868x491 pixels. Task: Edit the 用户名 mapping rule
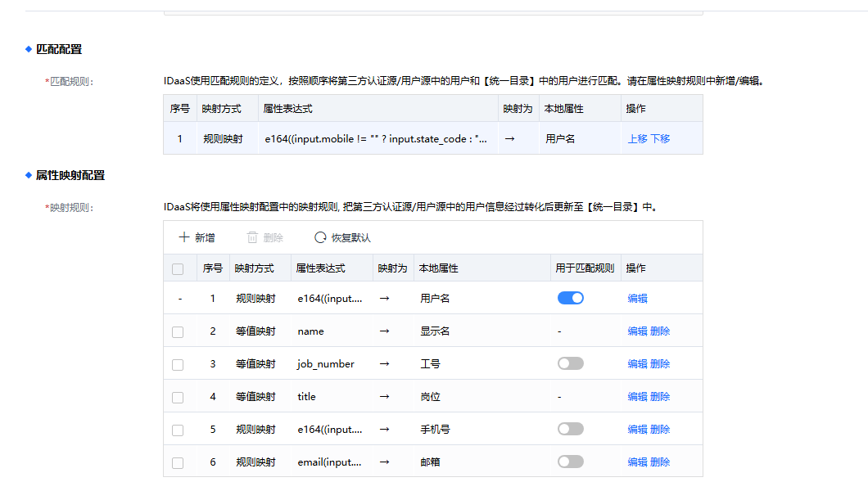(x=637, y=299)
